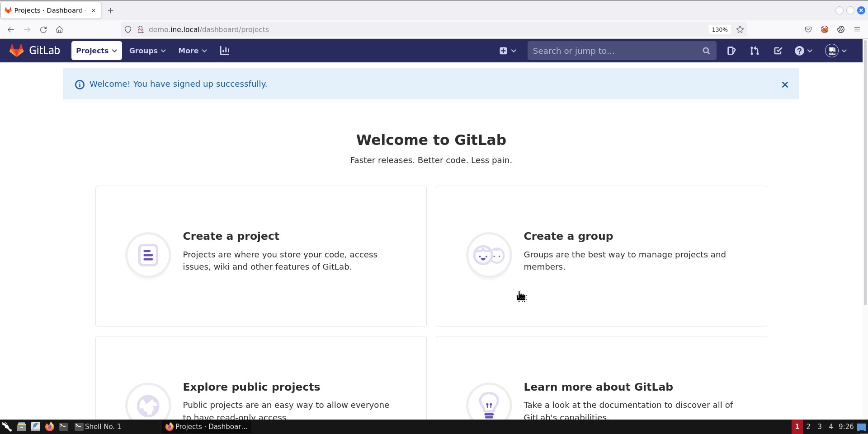The width and height of the screenshot is (868, 434).
Task: Click the browser home icon
Action: coord(59,29)
